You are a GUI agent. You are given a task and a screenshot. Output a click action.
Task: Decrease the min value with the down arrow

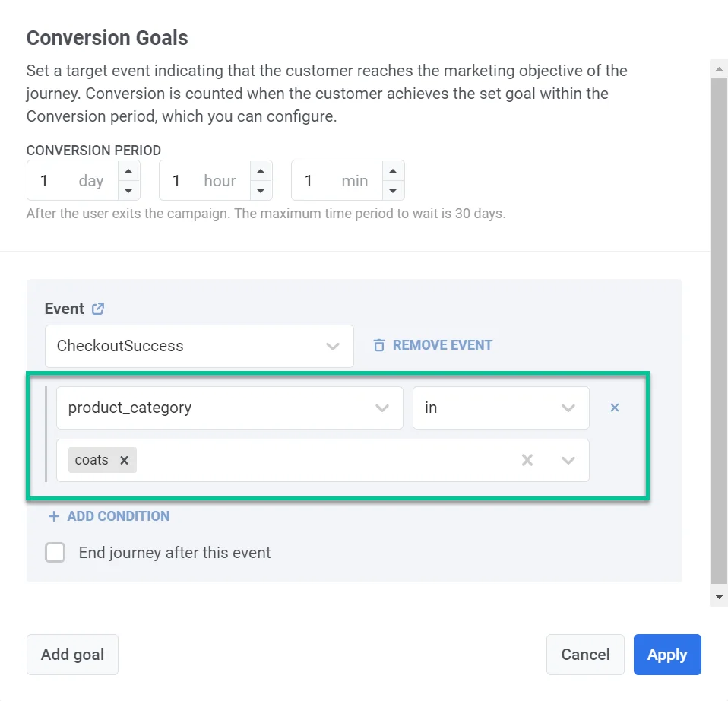click(x=393, y=190)
